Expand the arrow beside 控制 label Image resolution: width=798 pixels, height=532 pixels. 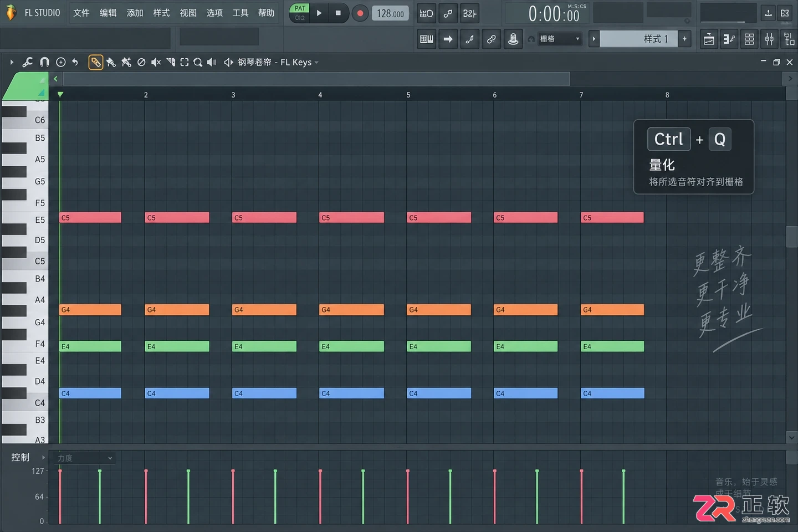coord(43,457)
